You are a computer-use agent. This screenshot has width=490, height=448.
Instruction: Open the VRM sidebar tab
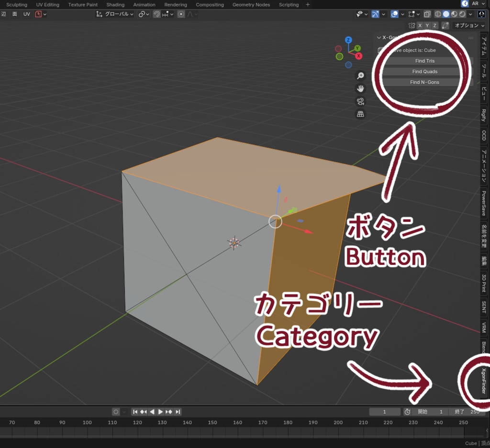click(x=484, y=328)
